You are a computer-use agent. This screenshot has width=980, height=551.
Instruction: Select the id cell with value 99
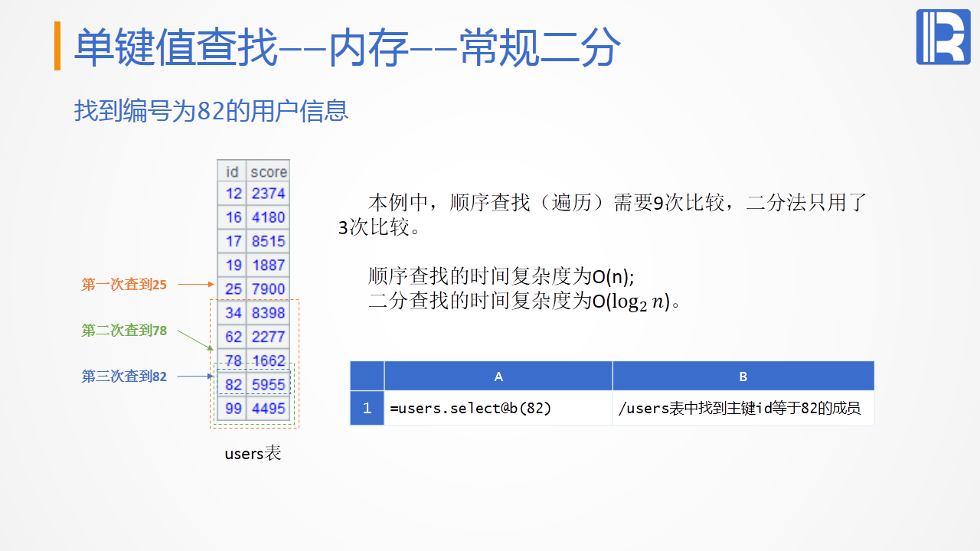(x=232, y=408)
